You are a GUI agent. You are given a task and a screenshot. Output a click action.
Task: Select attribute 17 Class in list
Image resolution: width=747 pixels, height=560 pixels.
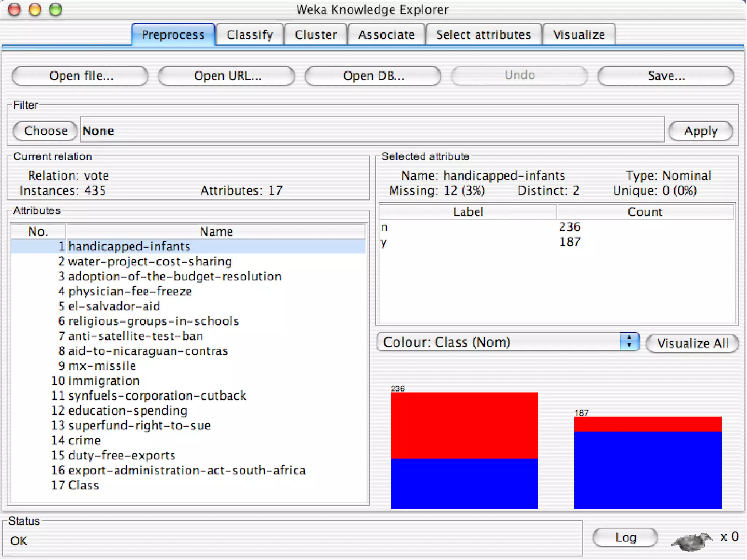click(84, 485)
